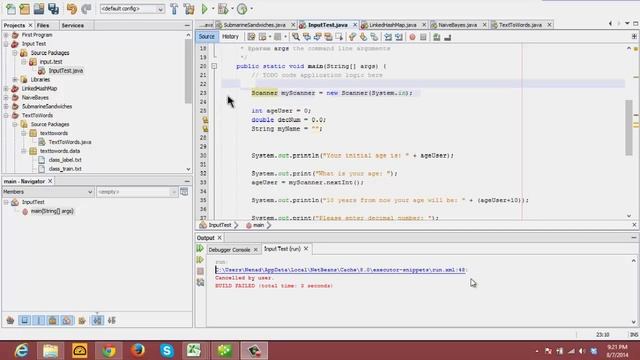640x360 pixels.
Task: Click the InputTest breadcrumb
Action: [220, 225]
